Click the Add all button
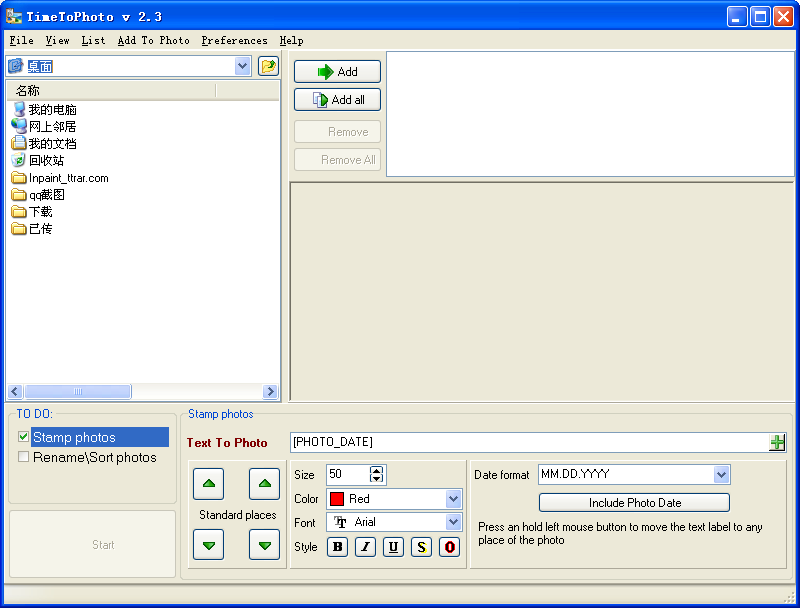Viewport: 800px width, 608px height. pos(337,99)
